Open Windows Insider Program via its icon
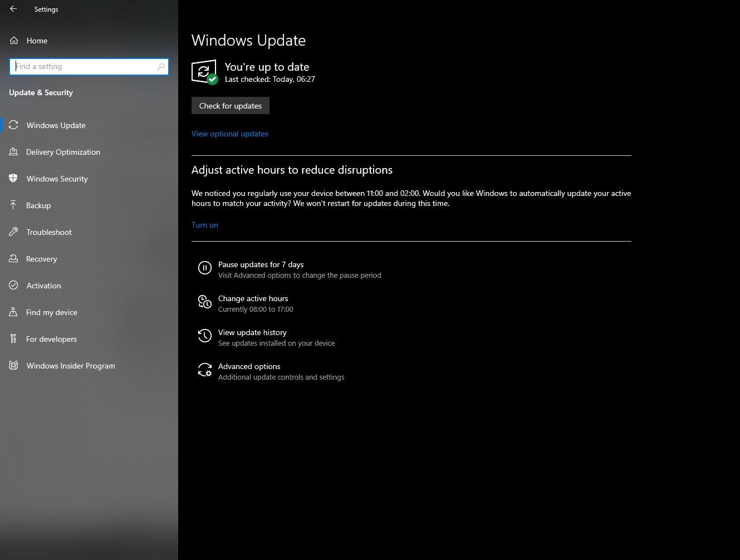The width and height of the screenshot is (740, 560). tap(14, 366)
